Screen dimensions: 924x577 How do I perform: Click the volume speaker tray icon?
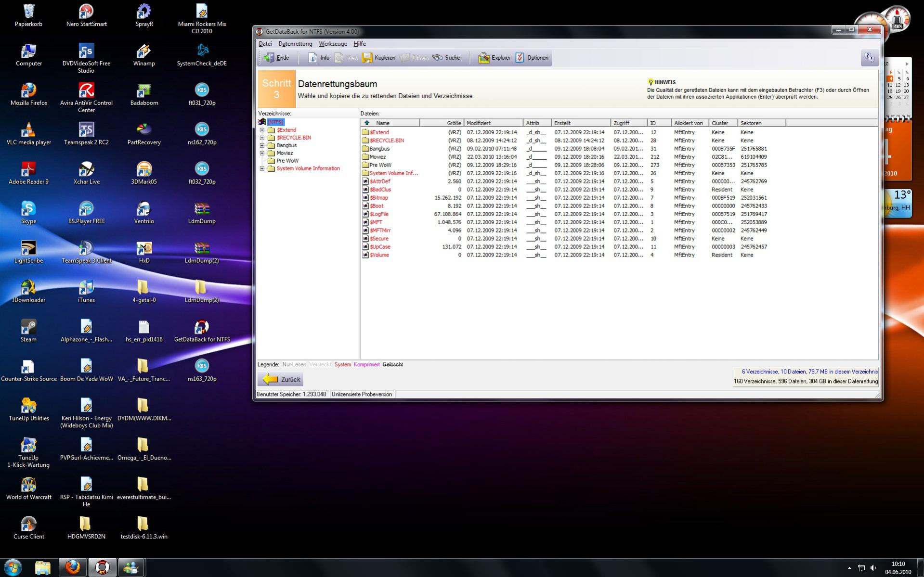click(873, 568)
